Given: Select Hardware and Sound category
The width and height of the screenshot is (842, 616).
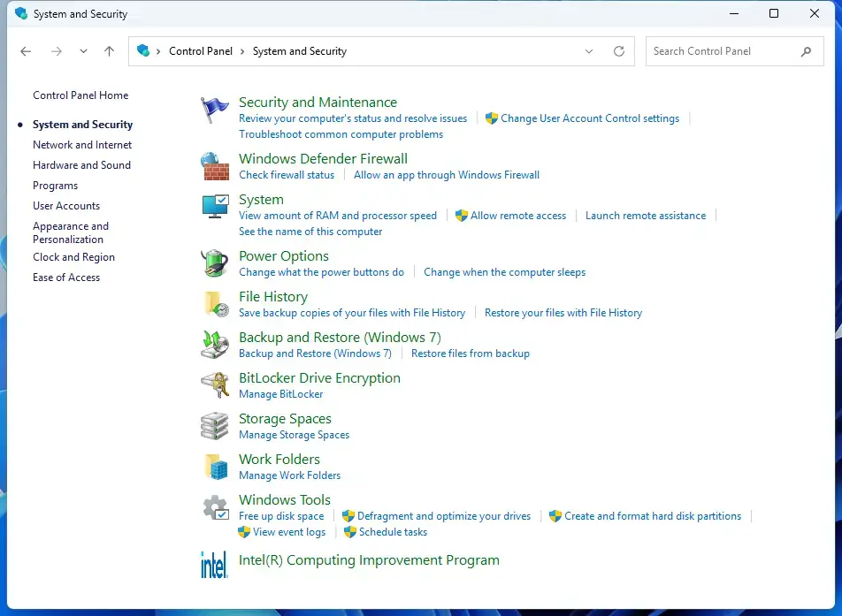Looking at the screenshot, I should (81, 165).
